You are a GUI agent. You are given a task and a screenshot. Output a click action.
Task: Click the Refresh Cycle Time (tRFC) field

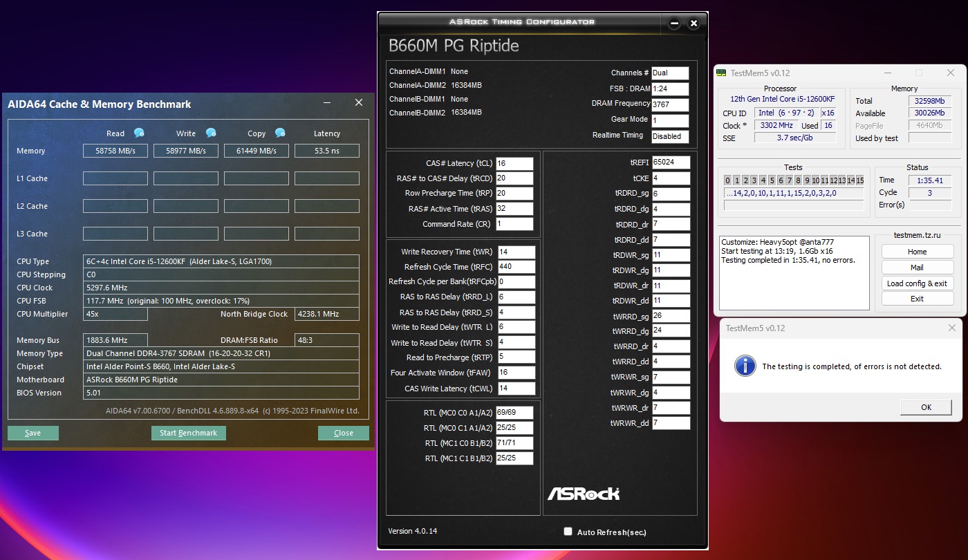click(x=516, y=267)
